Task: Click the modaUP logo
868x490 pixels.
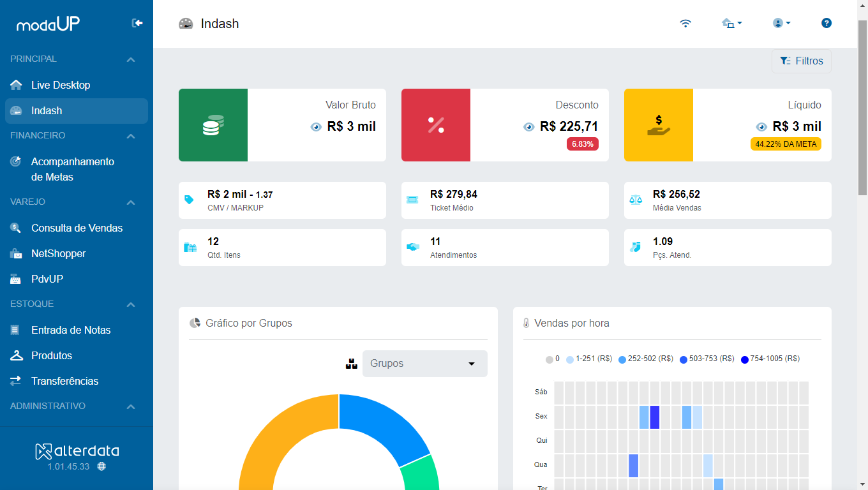Action: [x=48, y=24]
